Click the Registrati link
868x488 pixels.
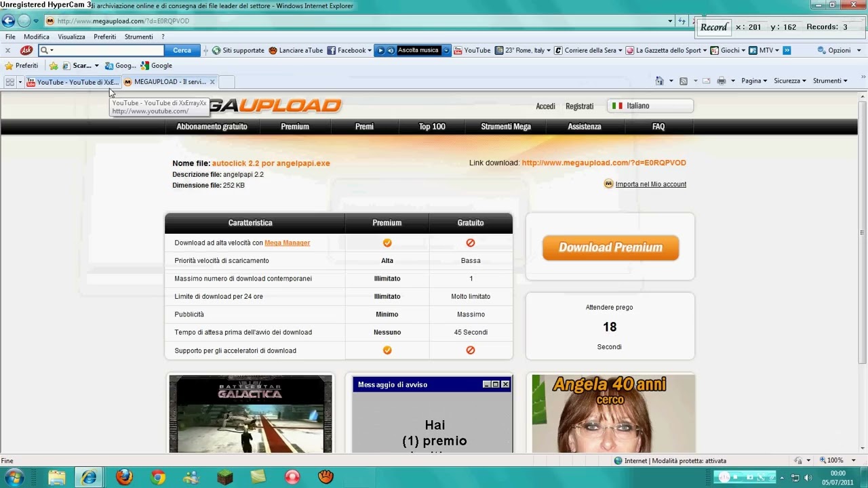[580, 106]
